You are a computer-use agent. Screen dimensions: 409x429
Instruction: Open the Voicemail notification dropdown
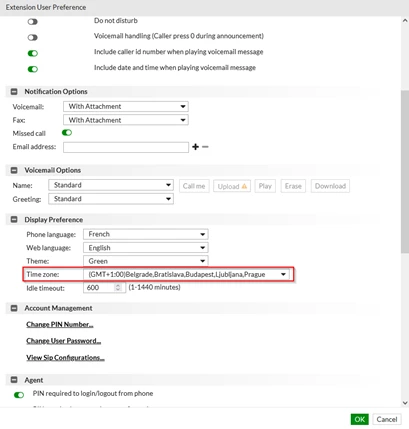click(126, 106)
